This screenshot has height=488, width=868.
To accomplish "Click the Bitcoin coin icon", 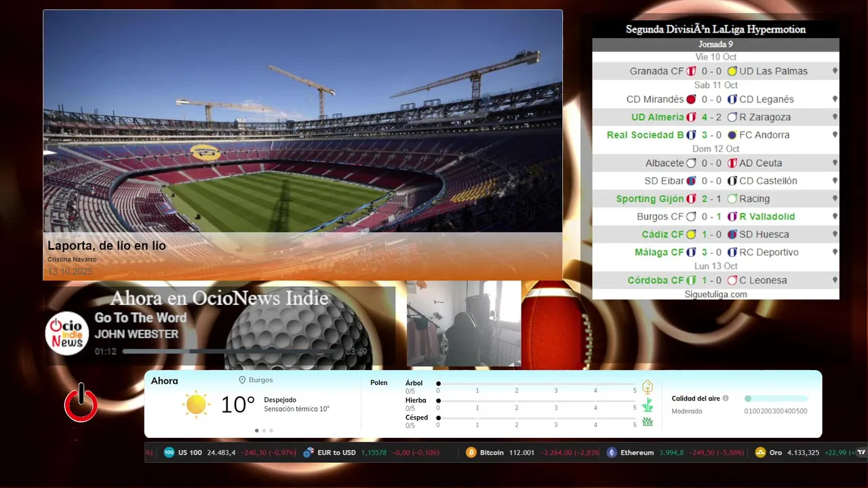I will pyautogui.click(x=471, y=453).
